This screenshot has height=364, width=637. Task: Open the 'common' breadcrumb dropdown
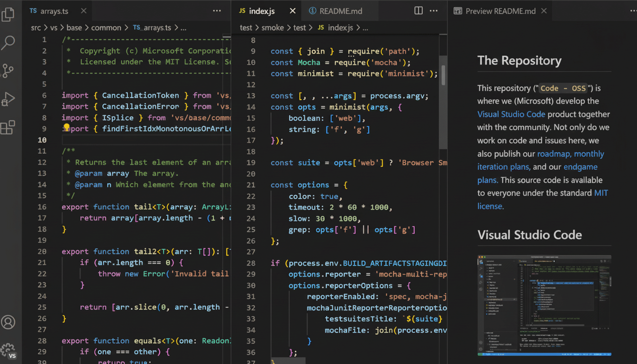pyautogui.click(x=106, y=27)
